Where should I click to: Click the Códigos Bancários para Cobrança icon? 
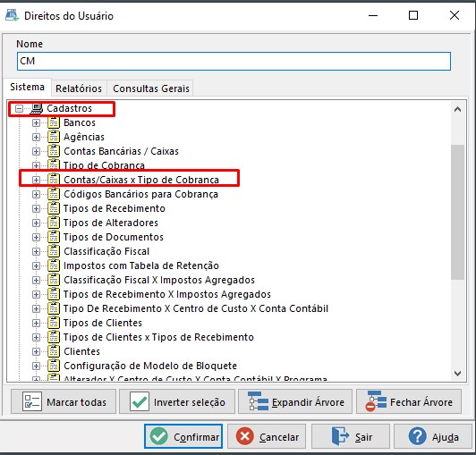coord(54,194)
